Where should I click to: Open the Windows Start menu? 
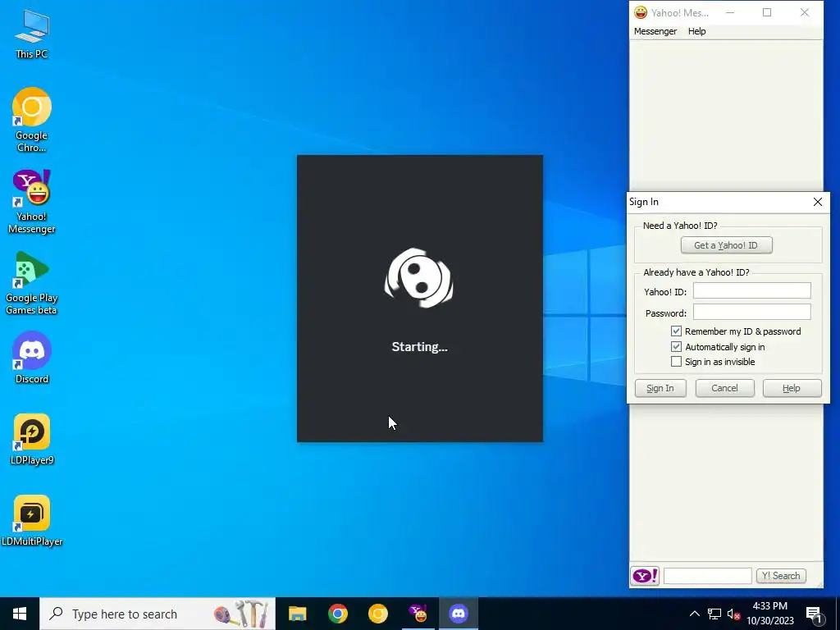point(20,614)
